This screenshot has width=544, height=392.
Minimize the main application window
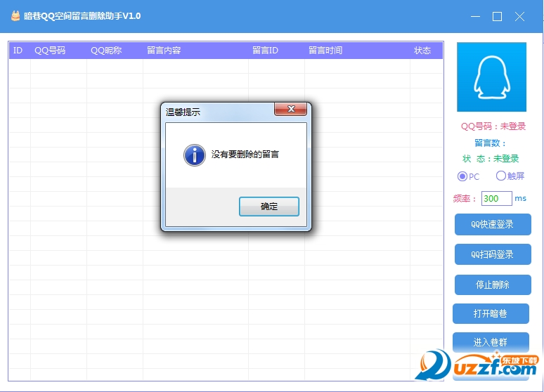click(x=475, y=16)
